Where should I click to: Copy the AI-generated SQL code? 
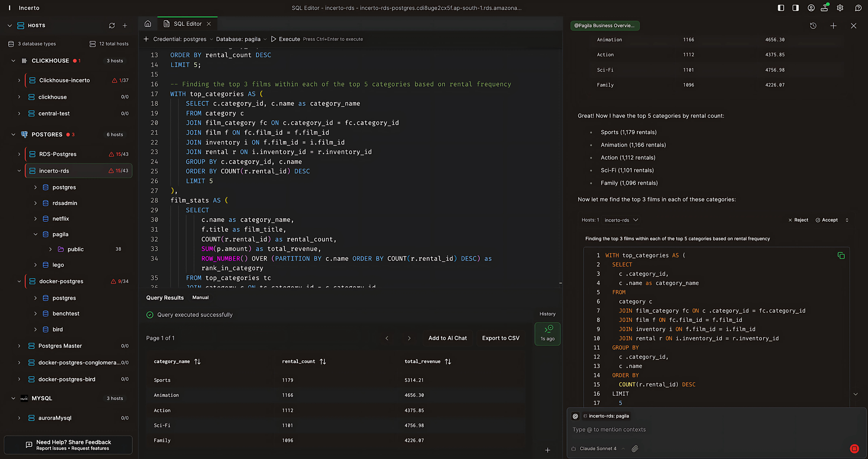pyautogui.click(x=841, y=256)
